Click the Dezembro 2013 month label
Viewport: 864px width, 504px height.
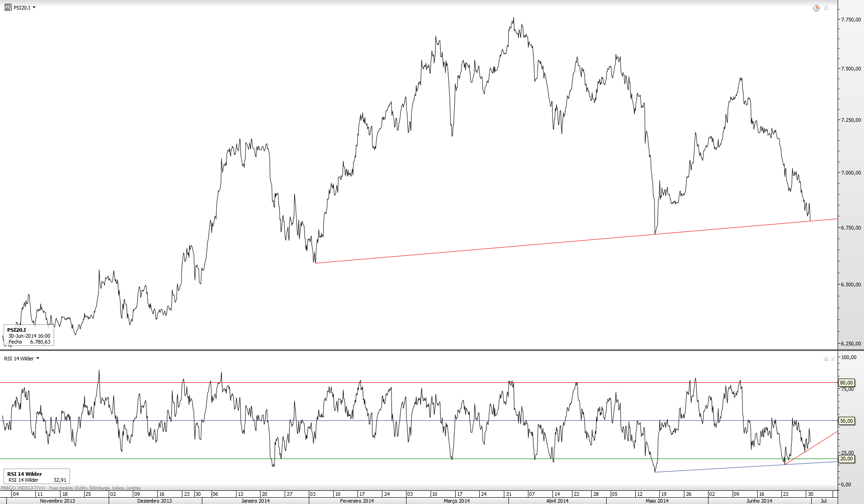[155, 501]
